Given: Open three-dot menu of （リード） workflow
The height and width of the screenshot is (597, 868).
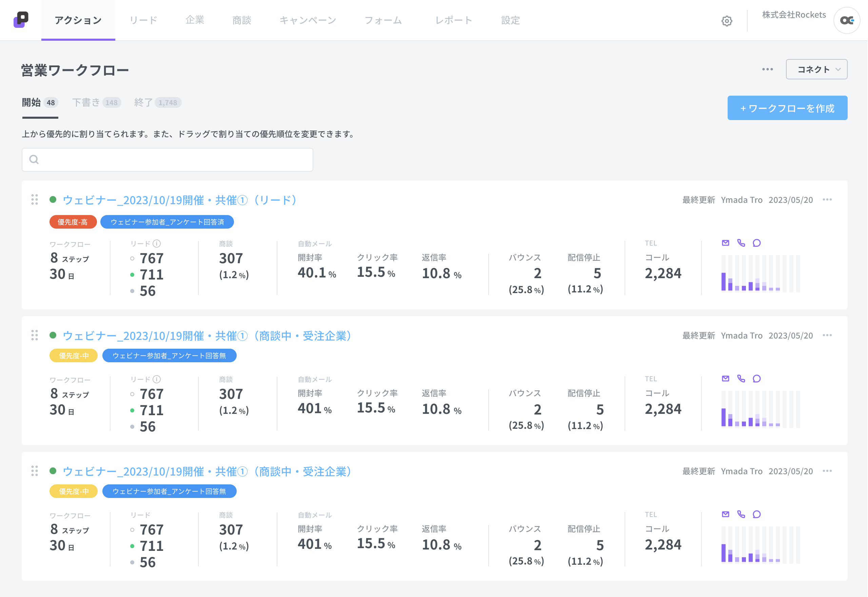Looking at the screenshot, I should tap(828, 200).
